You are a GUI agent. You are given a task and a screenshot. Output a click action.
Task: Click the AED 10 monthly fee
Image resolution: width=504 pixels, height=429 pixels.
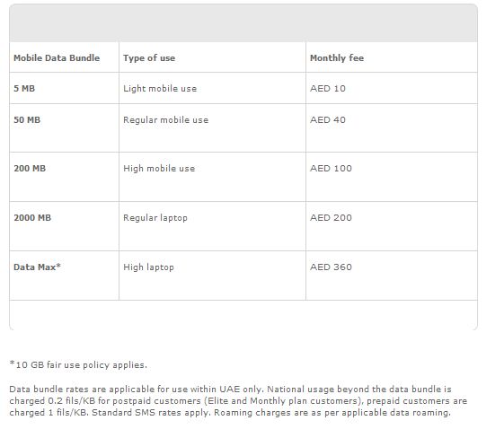(x=328, y=88)
